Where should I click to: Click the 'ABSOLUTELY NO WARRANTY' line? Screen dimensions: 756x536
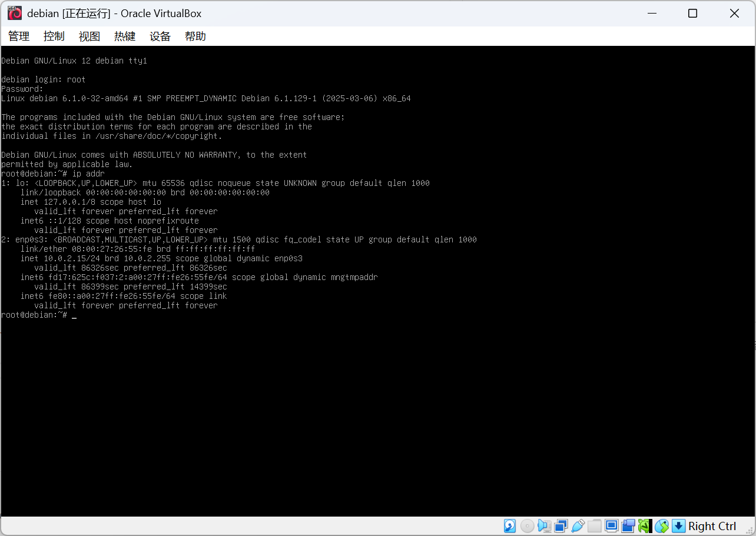click(154, 155)
